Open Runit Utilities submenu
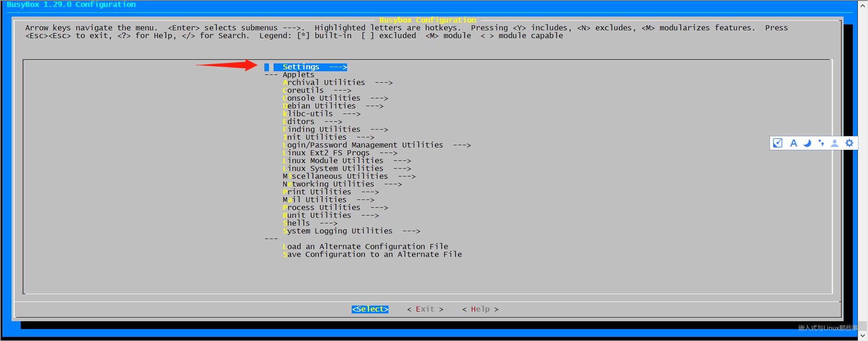This screenshot has width=868, height=341. [331, 216]
